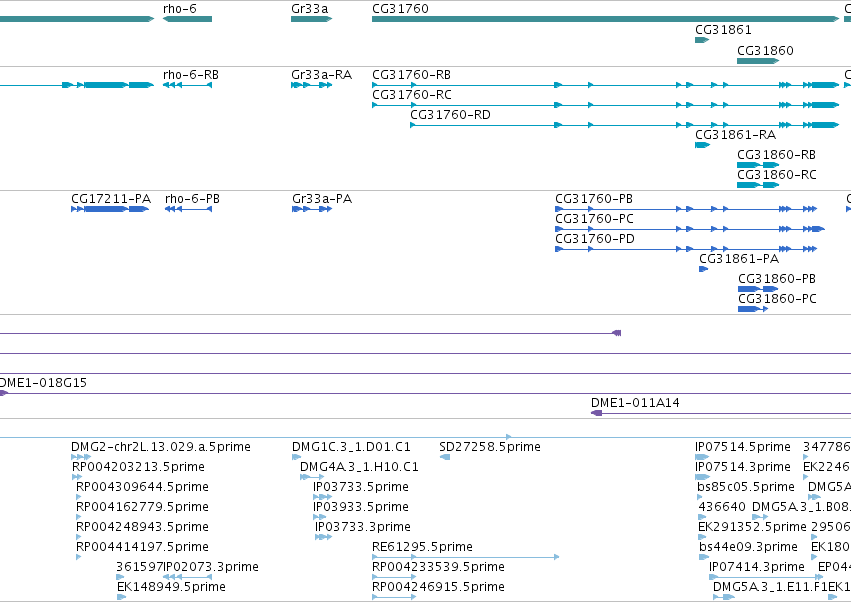
Task: Click the Gr33a-RA transcript
Action: point(312,85)
